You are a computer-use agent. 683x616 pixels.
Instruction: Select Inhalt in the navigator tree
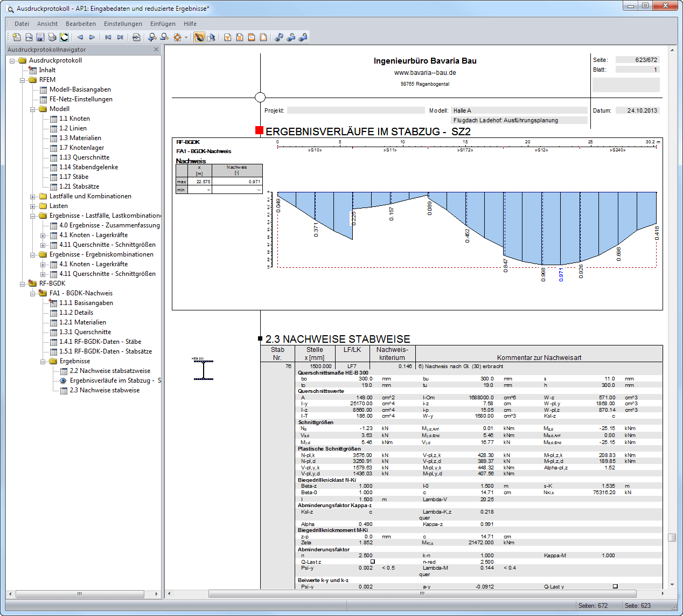click(x=47, y=70)
